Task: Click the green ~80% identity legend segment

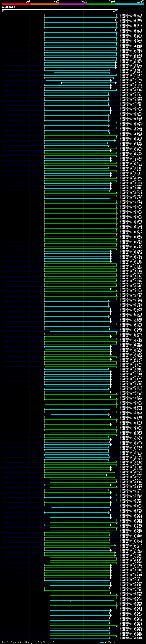Action: pyautogui.click(x=101, y=4)
